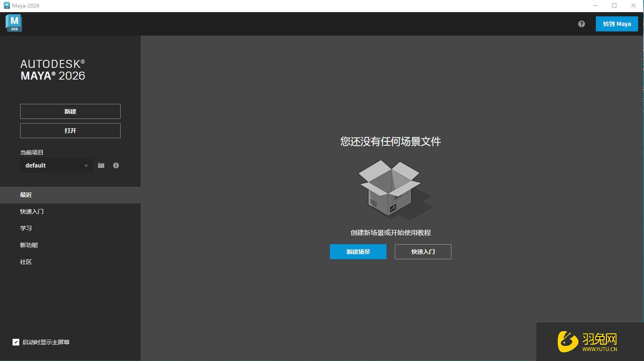Viewport: 644px width, 361px height.
Task: Click the Maya title bar app icon
Action: pos(7,5)
